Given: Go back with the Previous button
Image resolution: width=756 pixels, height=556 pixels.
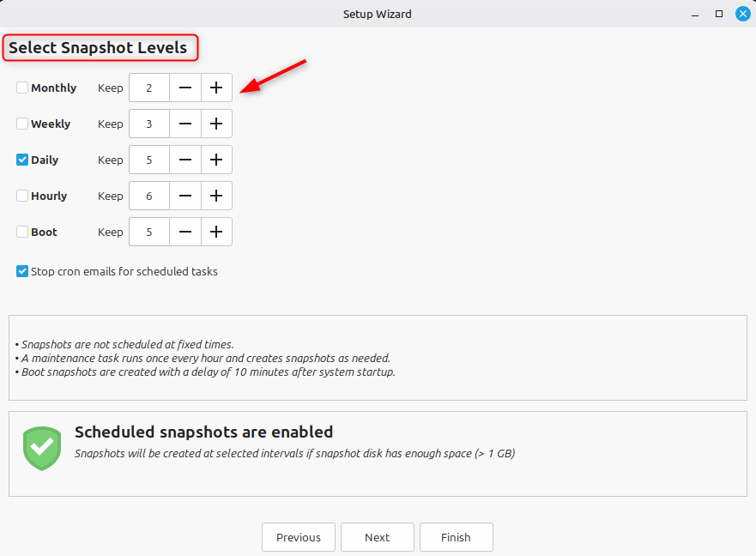Looking at the screenshot, I should [x=299, y=537].
